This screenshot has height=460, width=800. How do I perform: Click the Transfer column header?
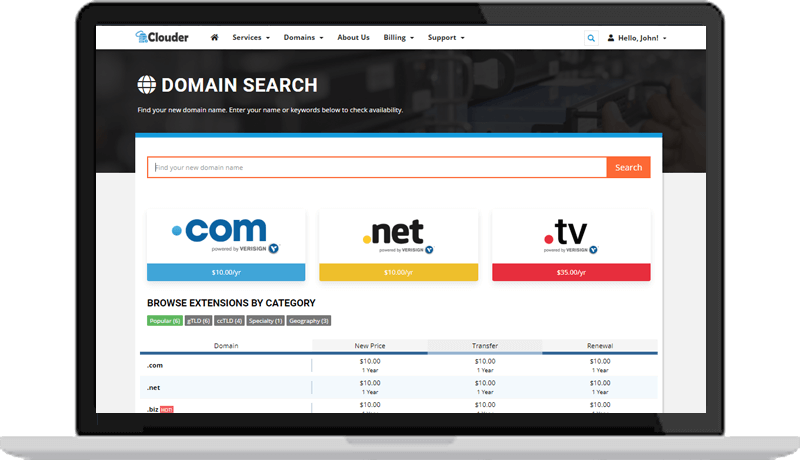pos(485,346)
